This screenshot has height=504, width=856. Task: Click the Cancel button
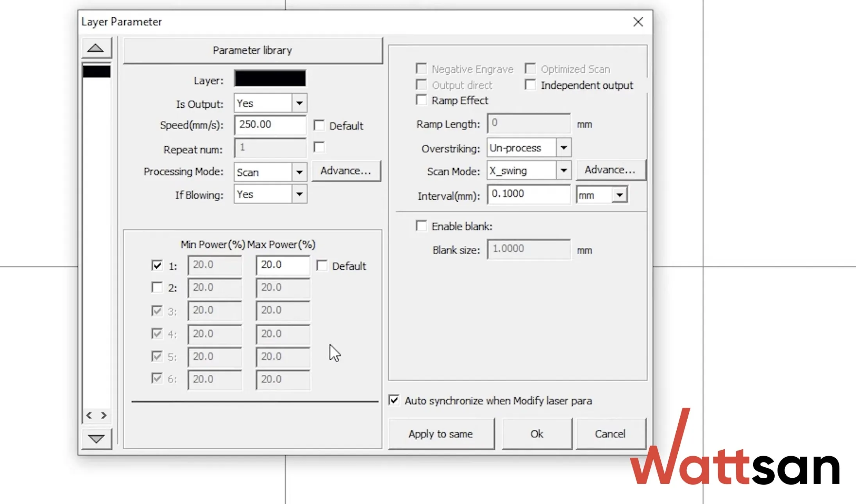610,434
